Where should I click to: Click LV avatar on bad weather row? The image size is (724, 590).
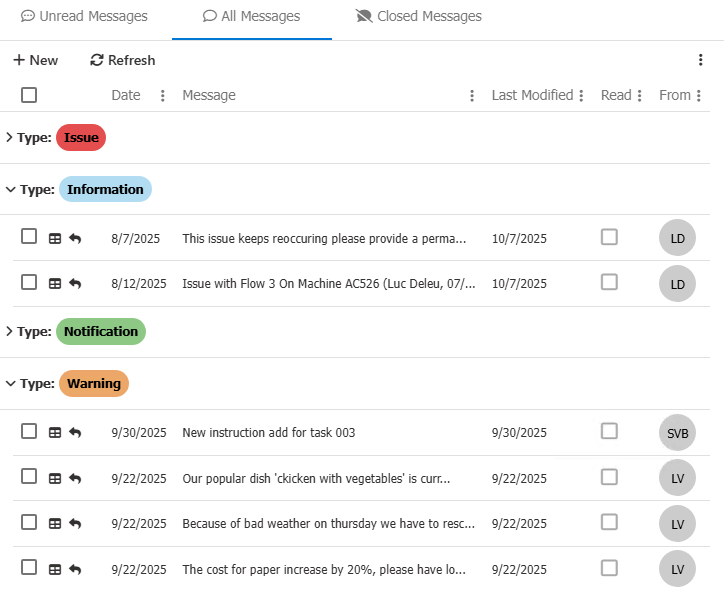[677, 524]
